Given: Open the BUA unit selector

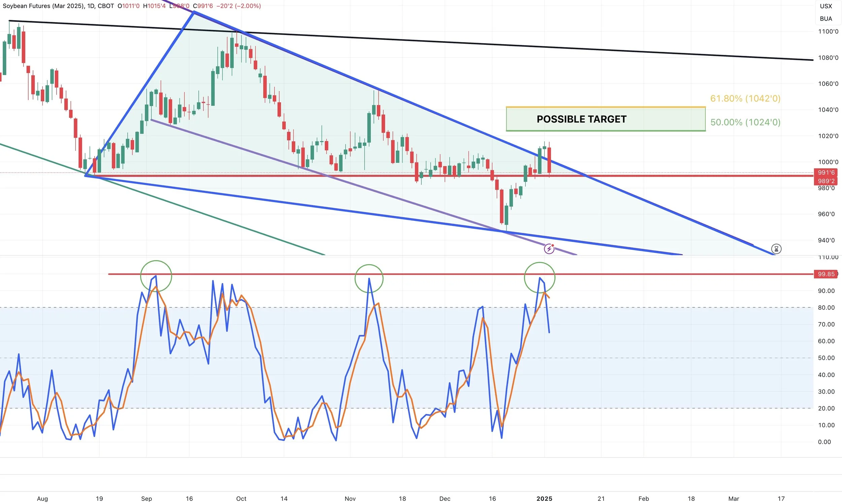Looking at the screenshot, I should (x=826, y=19).
